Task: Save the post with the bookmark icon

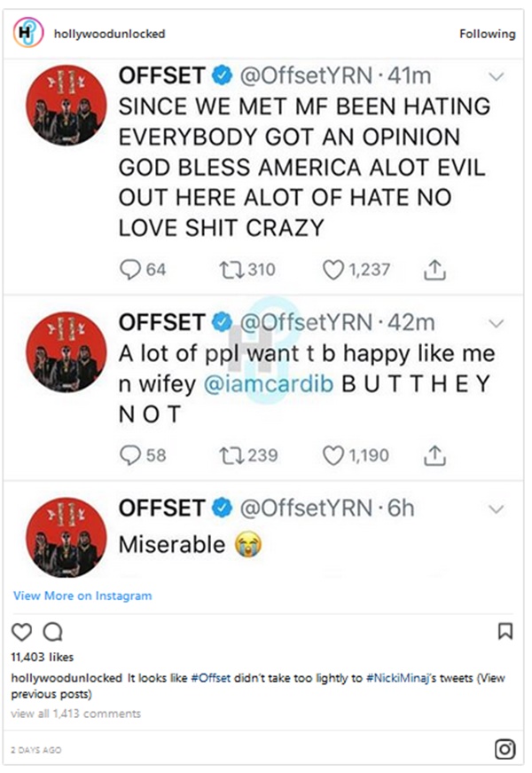Action: click(505, 631)
